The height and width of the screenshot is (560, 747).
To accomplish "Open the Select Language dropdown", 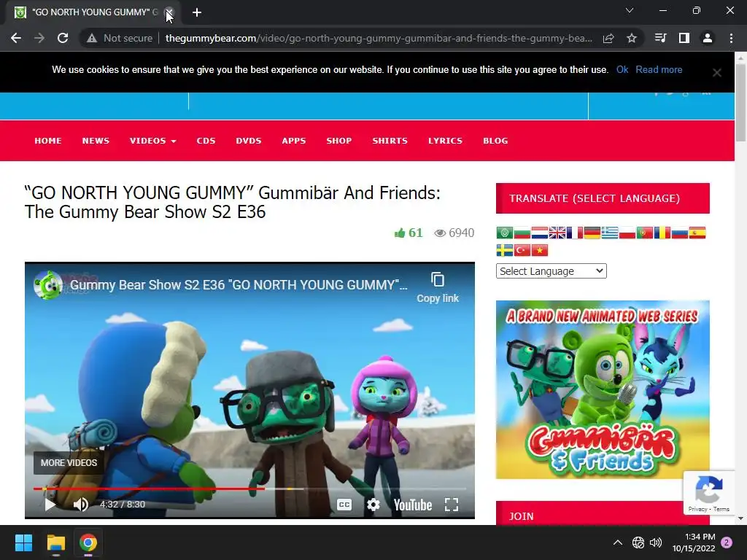I will coord(551,271).
